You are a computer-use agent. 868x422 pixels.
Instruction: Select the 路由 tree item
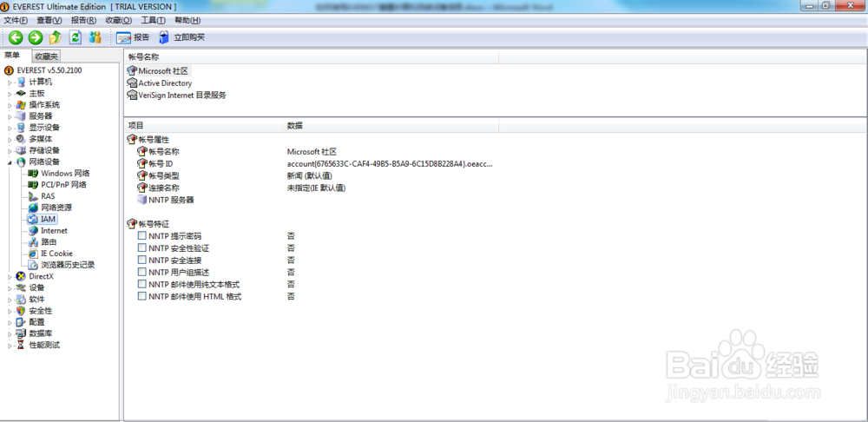49,242
